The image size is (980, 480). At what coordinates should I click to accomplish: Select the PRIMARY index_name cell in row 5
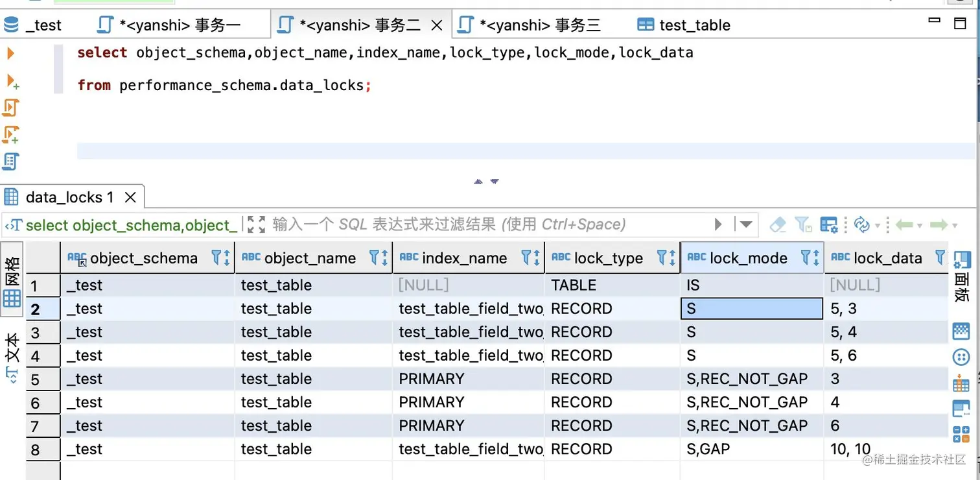point(469,379)
